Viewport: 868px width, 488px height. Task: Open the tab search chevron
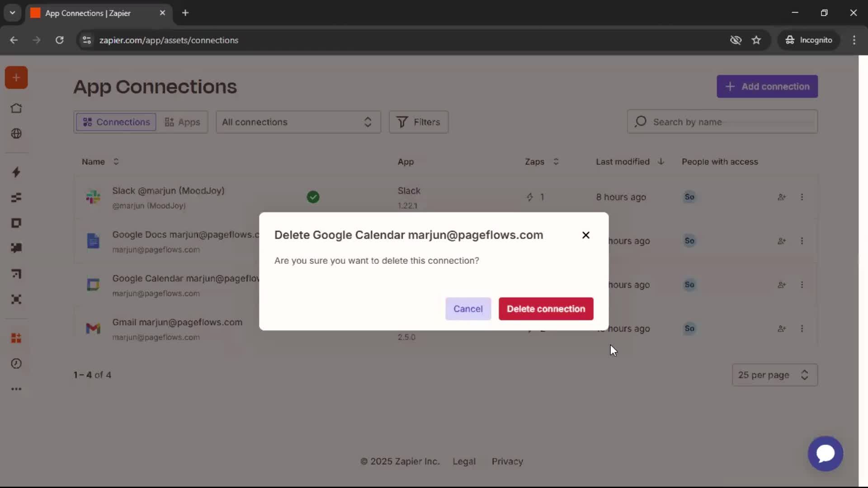[12, 13]
